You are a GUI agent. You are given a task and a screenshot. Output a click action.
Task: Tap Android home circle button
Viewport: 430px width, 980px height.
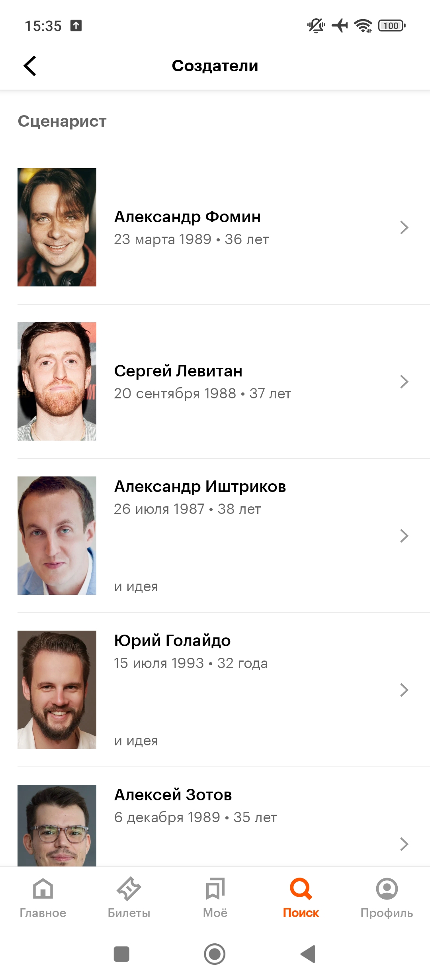coord(215,954)
